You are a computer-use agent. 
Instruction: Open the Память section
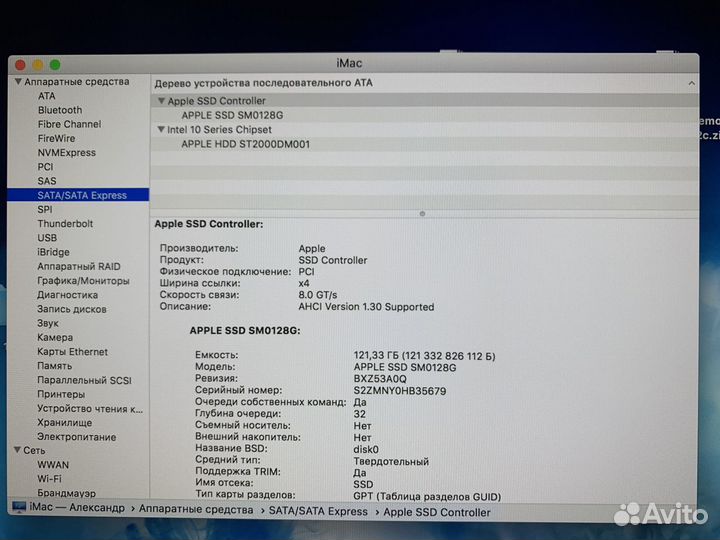[x=55, y=366]
